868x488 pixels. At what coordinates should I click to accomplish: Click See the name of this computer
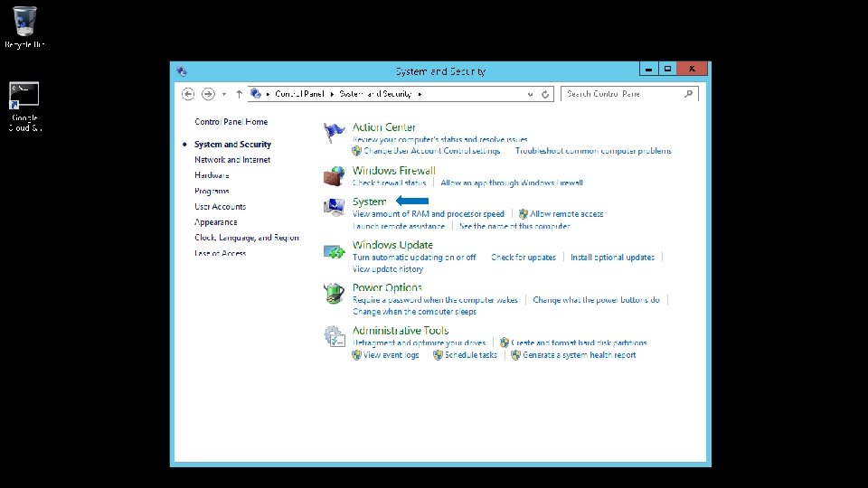pyautogui.click(x=514, y=226)
